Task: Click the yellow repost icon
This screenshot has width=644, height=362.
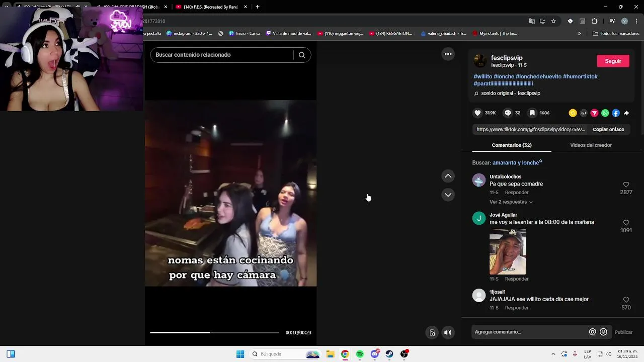Action: [573, 113]
